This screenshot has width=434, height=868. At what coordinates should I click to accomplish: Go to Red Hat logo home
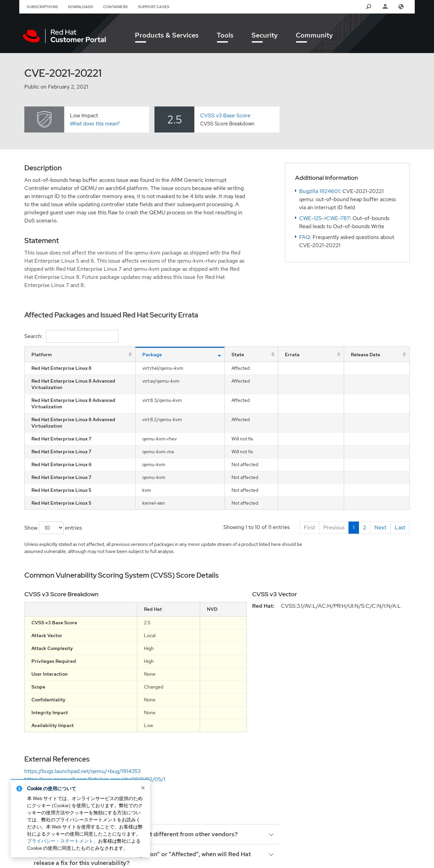[65, 36]
